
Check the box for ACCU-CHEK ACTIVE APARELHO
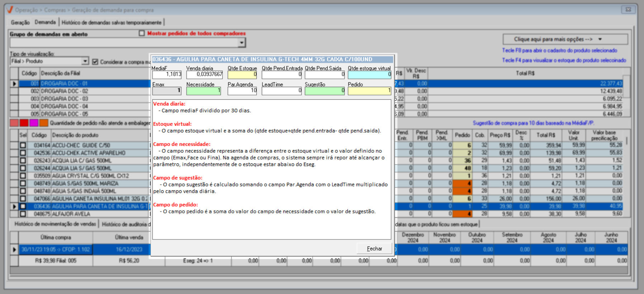tap(23, 153)
